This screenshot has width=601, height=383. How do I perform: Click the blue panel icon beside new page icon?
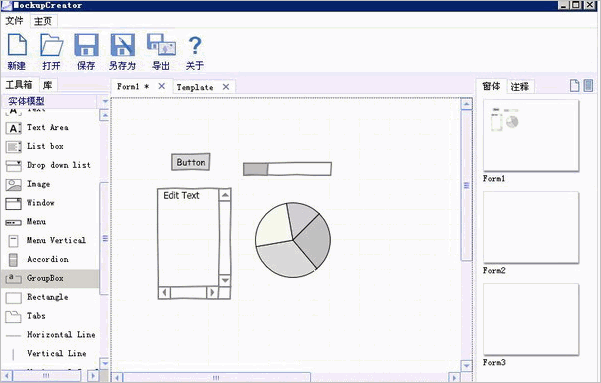click(588, 85)
